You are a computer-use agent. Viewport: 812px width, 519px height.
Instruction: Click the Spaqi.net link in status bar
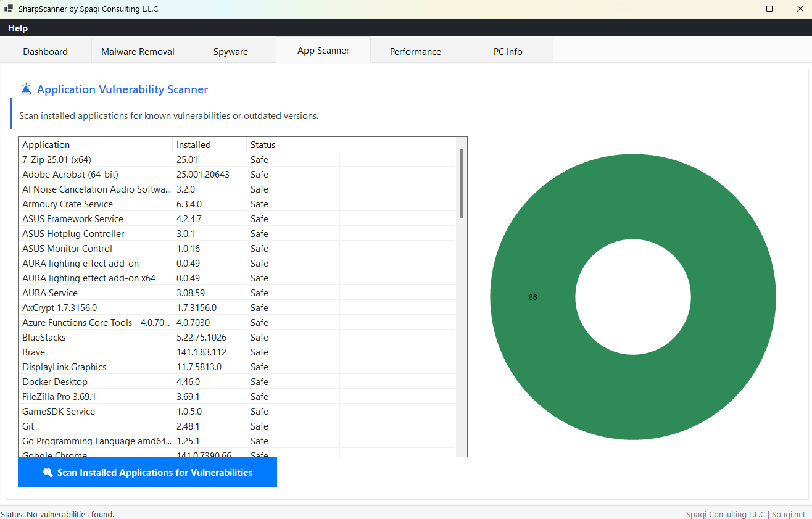(789, 514)
